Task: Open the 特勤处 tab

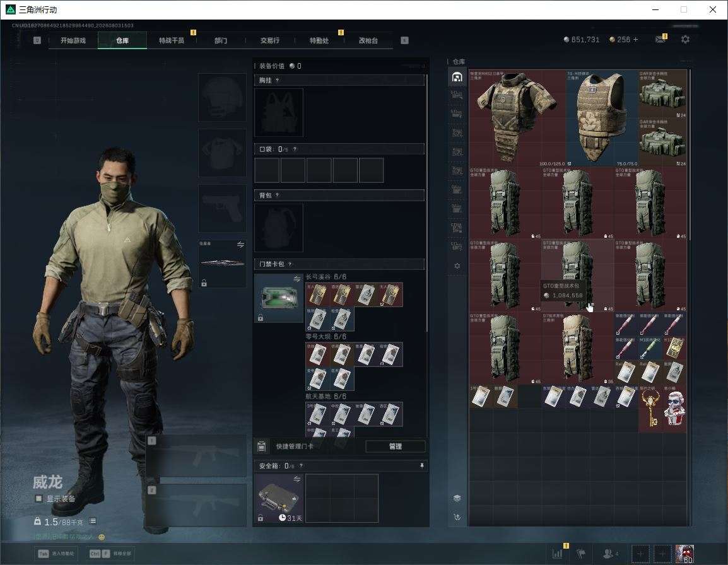Action: [319, 40]
